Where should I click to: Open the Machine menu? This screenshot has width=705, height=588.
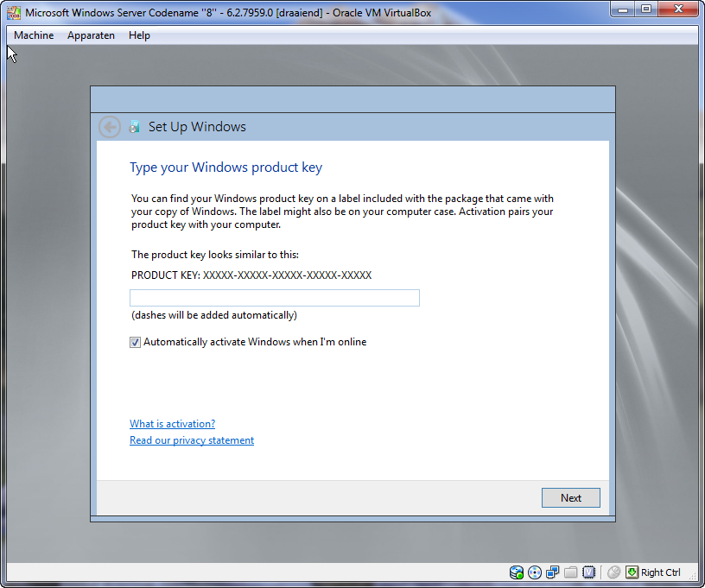tap(34, 35)
